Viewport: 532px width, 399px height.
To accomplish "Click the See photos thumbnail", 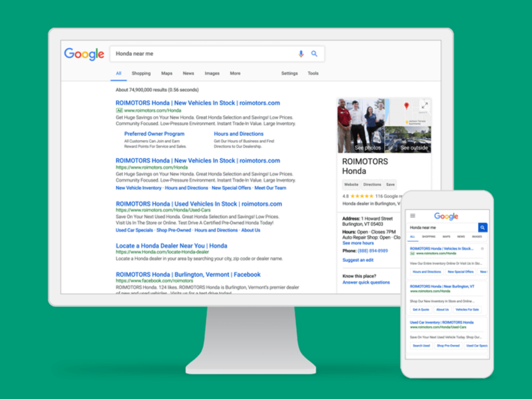I will 361,126.
